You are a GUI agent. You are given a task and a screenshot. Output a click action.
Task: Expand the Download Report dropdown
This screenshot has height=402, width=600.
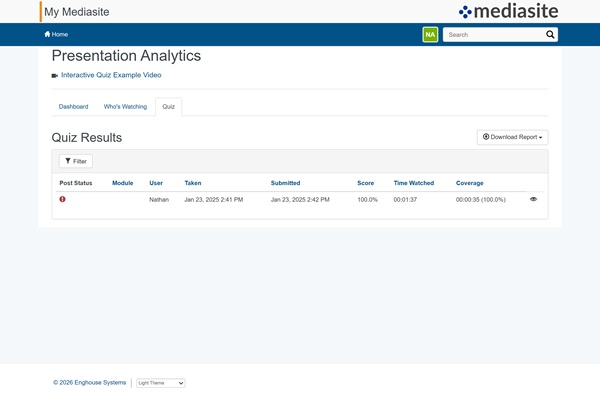click(512, 137)
